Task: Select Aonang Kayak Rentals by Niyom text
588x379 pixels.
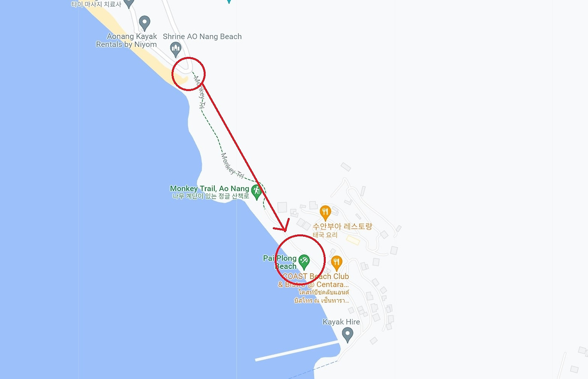Action: pyautogui.click(x=126, y=40)
